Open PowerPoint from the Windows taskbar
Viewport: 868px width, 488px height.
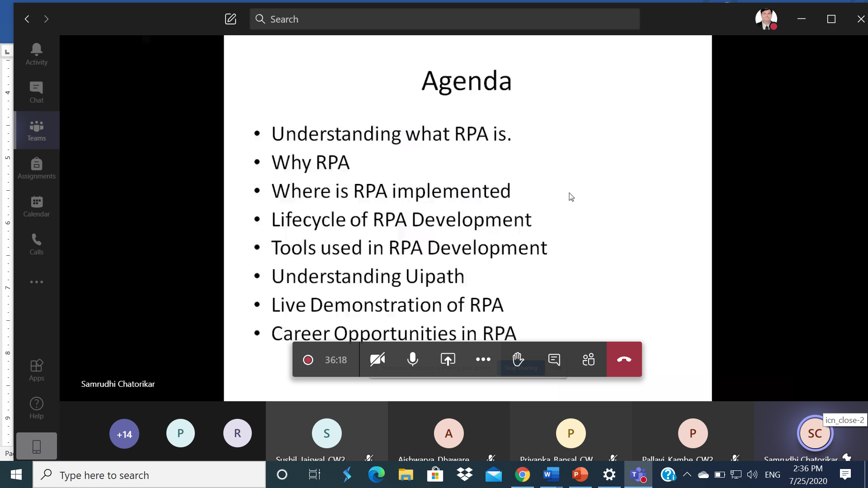[580, 474]
